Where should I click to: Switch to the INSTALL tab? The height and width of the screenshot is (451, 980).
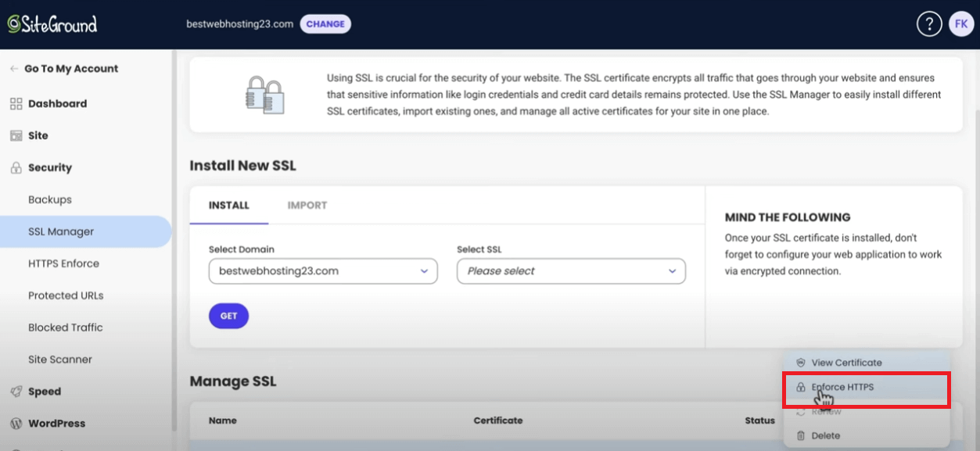pos(229,206)
